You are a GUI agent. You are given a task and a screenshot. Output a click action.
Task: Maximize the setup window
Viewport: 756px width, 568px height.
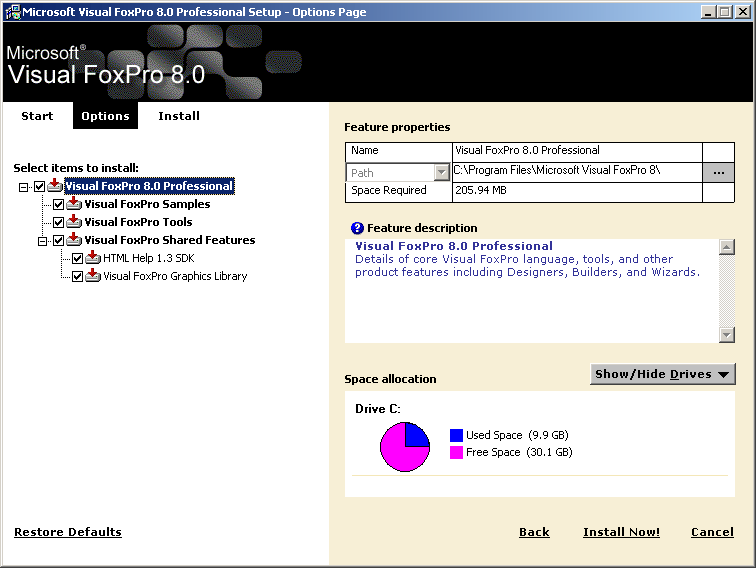click(x=724, y=12)
